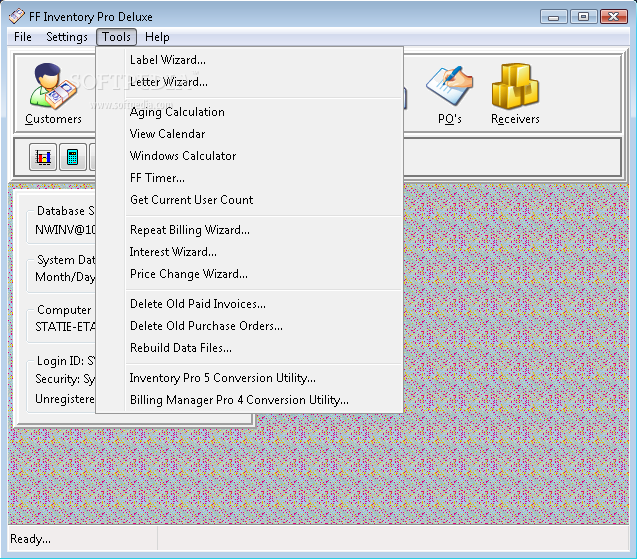
Task: Click the Computer label in info panel
Action: click(64, 310)
